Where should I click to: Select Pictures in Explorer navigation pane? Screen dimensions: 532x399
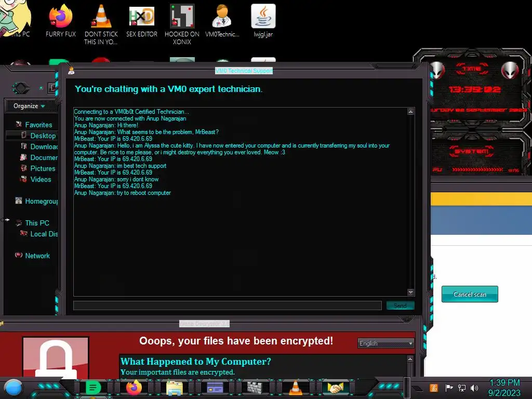coord(43,168)
